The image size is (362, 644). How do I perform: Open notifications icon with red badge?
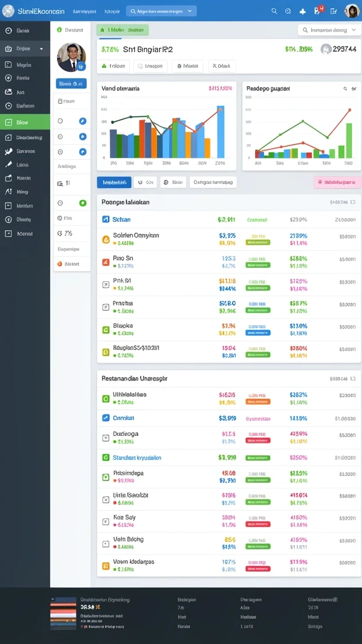pos(318,11)
